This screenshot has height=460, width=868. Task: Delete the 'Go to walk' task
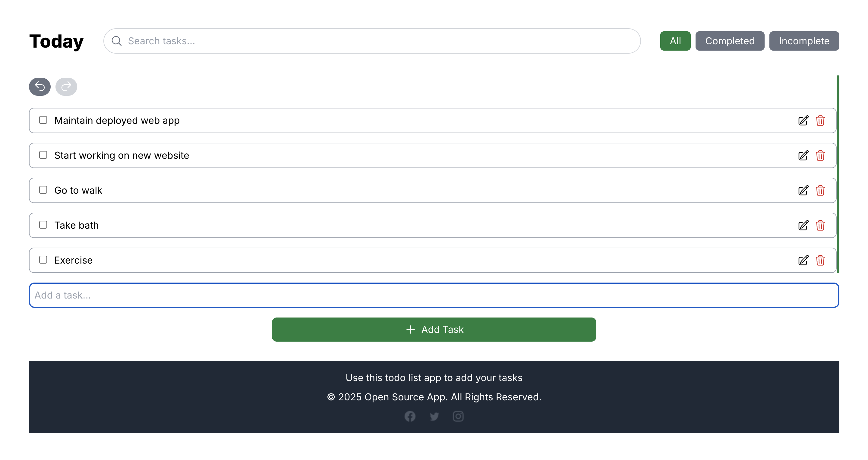tap(820, 190)
